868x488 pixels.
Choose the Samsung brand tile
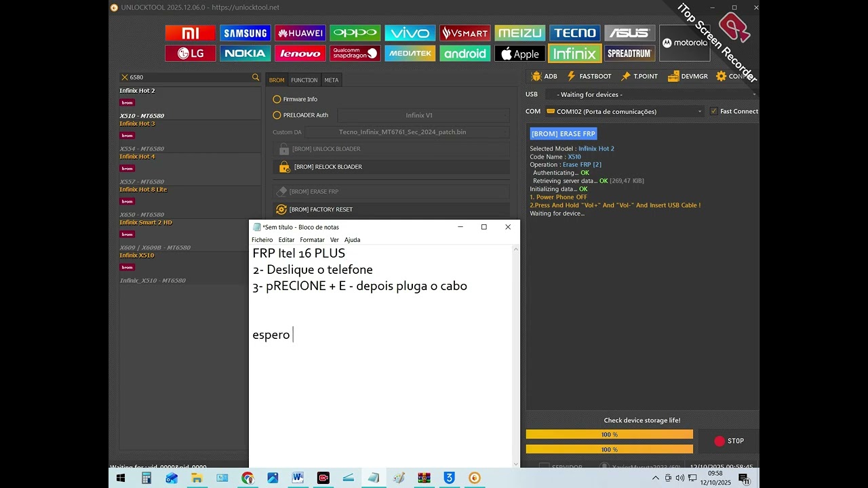(x=245, y=33)
